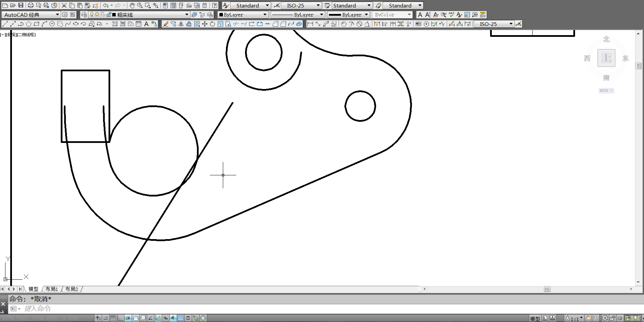The image size is (644, 322).
Task: Toggle Polar Tracking in status bar
Action: pos(128,318)
